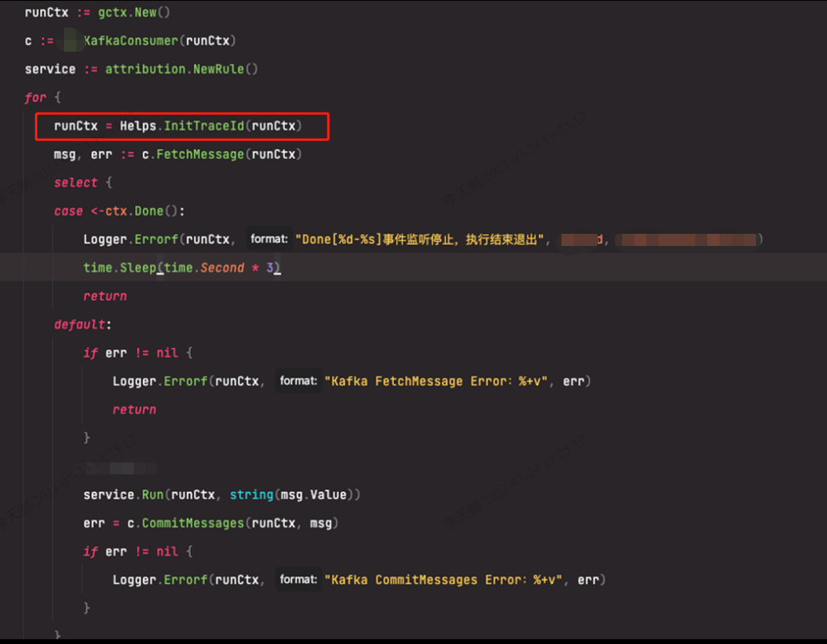Screen dimensions: 827x644
Task: Click 'c.FetchMessage(runCtx)' call
Action: click(x=222, y=155)
